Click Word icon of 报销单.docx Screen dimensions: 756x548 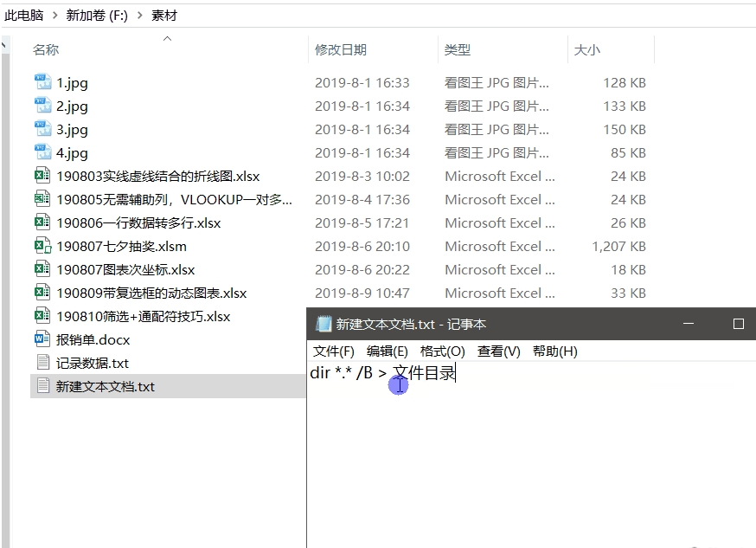click(42, 339)
